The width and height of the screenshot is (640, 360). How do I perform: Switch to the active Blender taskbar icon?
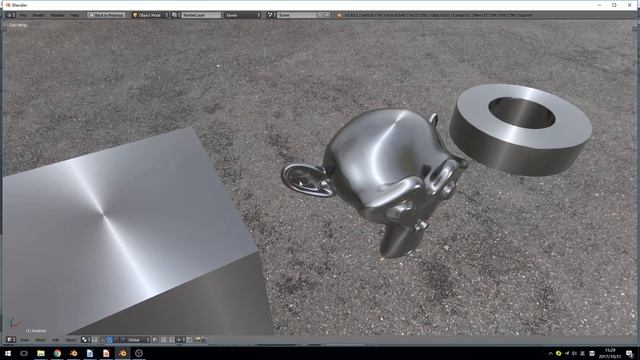point(122,353)
